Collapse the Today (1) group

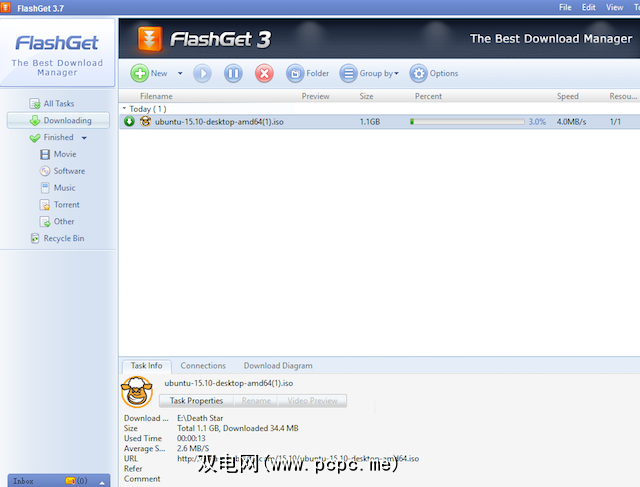pos(124,109)
